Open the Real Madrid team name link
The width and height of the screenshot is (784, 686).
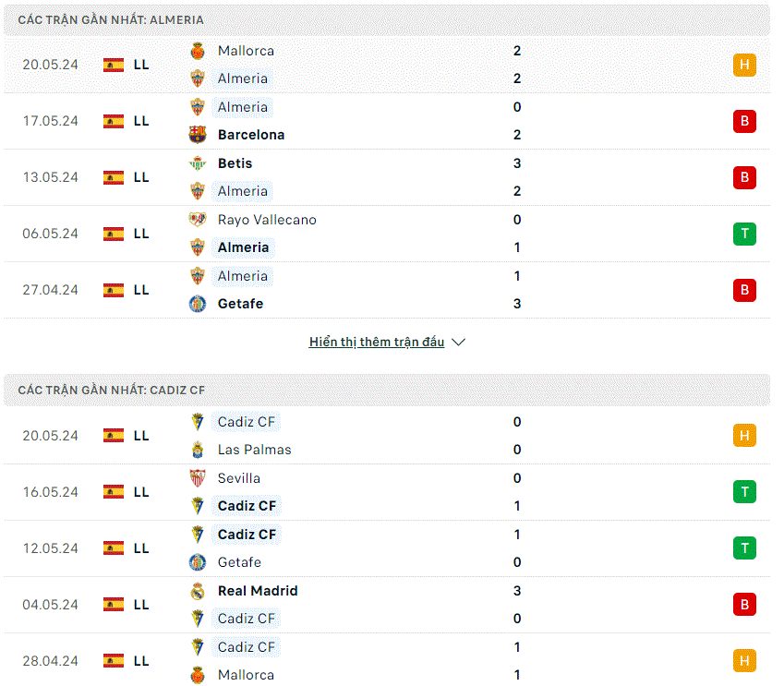[x=258, y=591]
